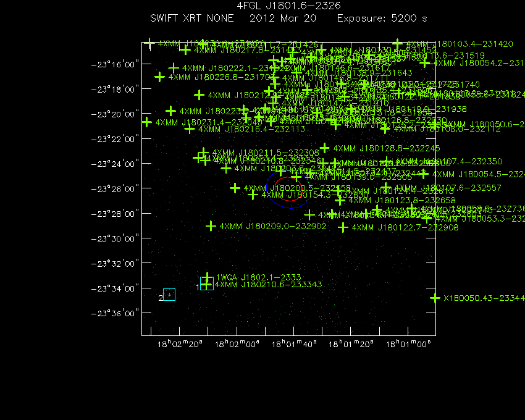Click right ascension label 18h02m00s
This screenshot has height=420, width=525.
[237, 344]
